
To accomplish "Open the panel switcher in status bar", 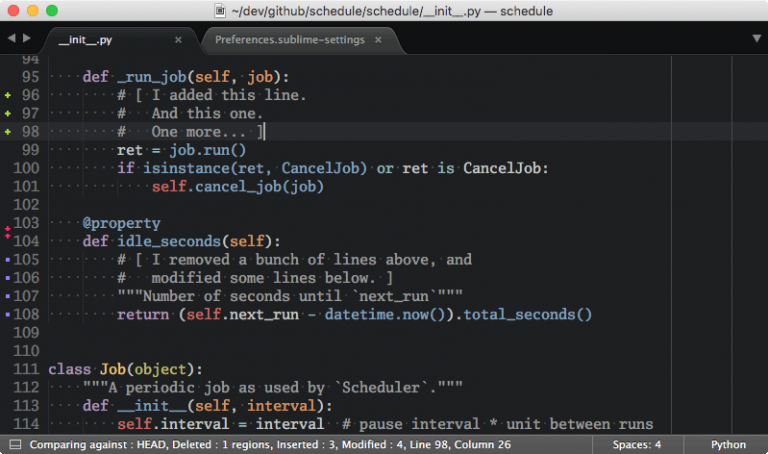I will click(x=15, y=444).
